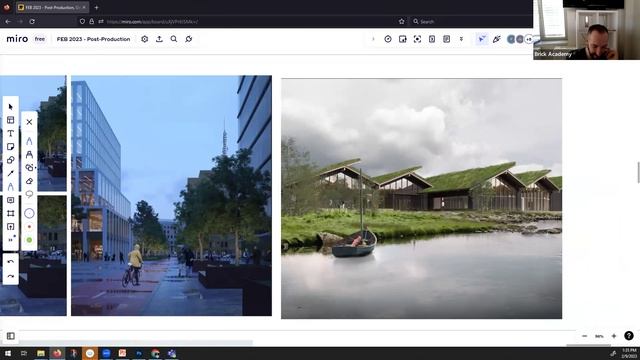
Task: Click the board title FEB 2023 - Post-Production
Action: click(93, 39)
